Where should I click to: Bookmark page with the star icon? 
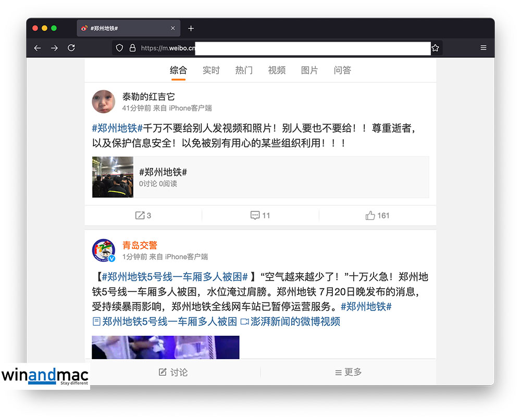coord(435,48)
